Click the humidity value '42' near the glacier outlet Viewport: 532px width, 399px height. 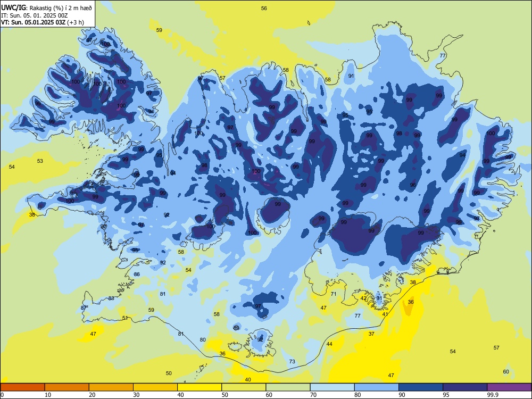[x=363, y=298]
